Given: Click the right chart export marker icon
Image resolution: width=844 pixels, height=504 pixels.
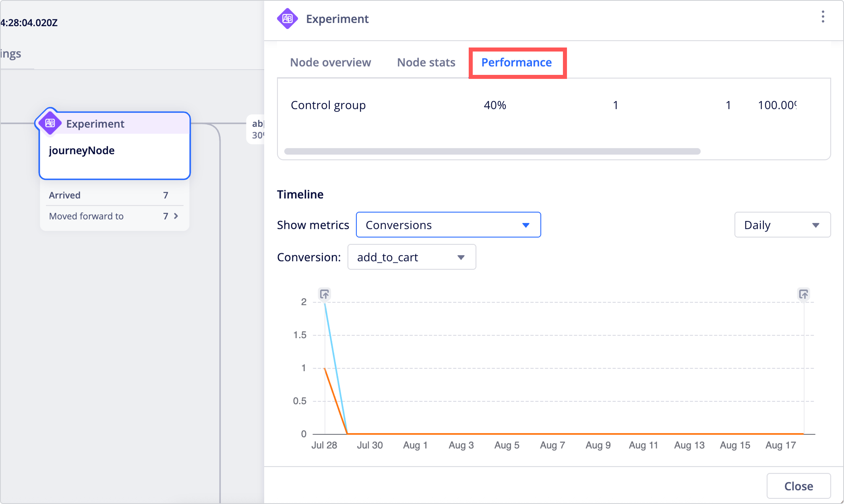Looking at the screenshot, I should pos(803,294).
